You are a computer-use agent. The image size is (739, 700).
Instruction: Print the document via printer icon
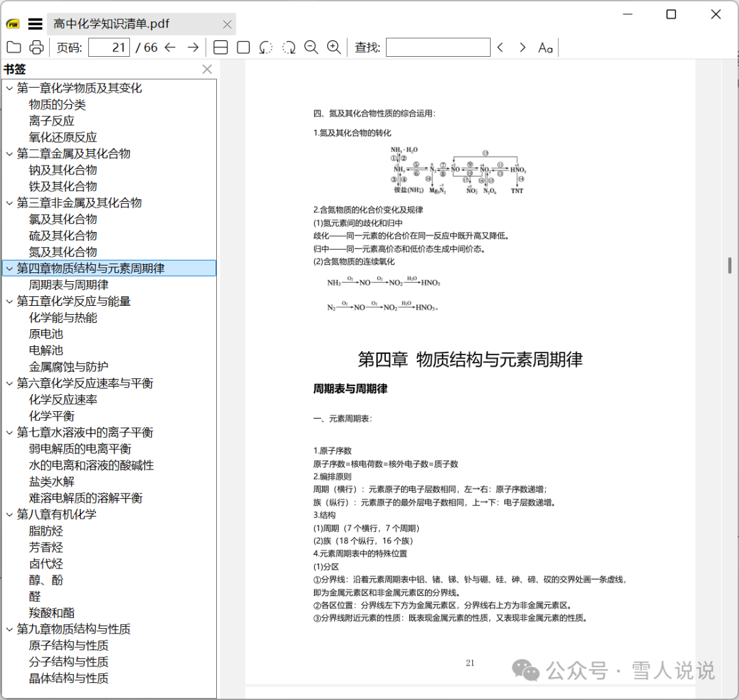pyautogui.click(x=36, y=47)
